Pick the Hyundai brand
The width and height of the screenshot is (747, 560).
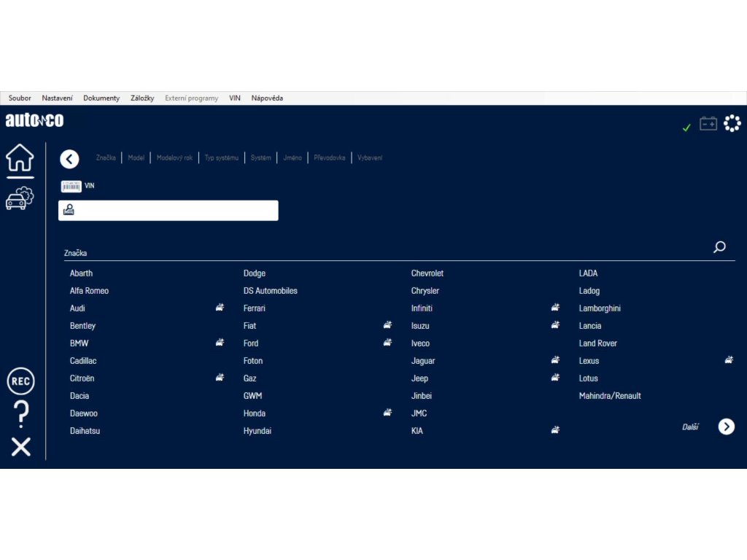(x=258, y=431)
